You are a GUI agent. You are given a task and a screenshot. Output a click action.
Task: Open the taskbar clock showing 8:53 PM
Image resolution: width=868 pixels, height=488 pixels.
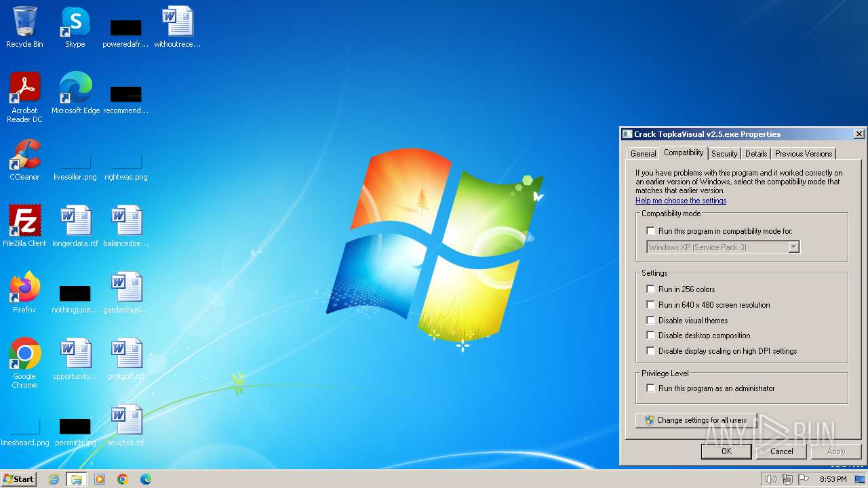(x=833, y=479)
